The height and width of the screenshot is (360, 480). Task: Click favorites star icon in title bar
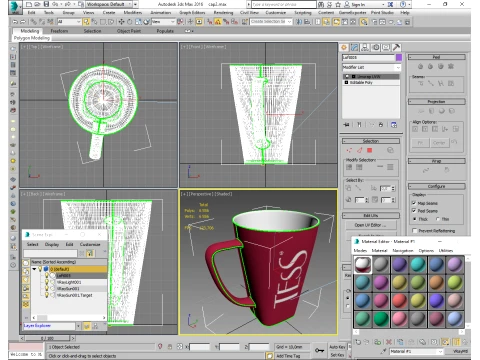tap(338, 4)
